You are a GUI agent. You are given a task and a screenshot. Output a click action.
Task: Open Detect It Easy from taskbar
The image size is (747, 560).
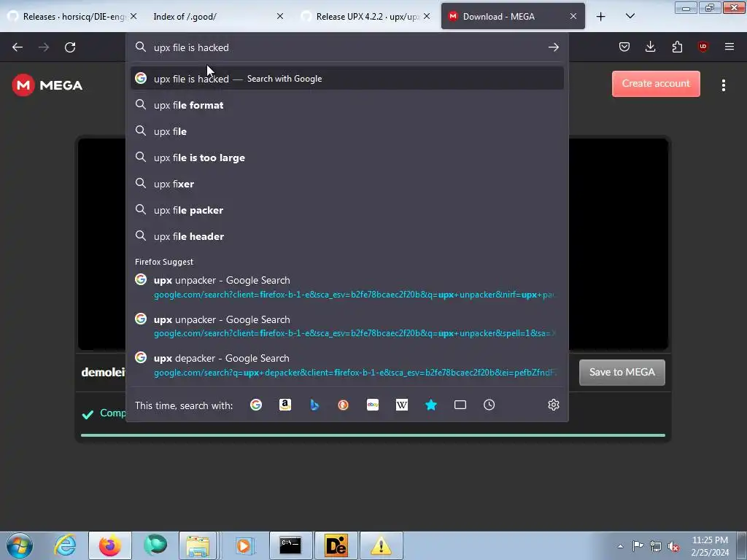click(x=336, y=545)
